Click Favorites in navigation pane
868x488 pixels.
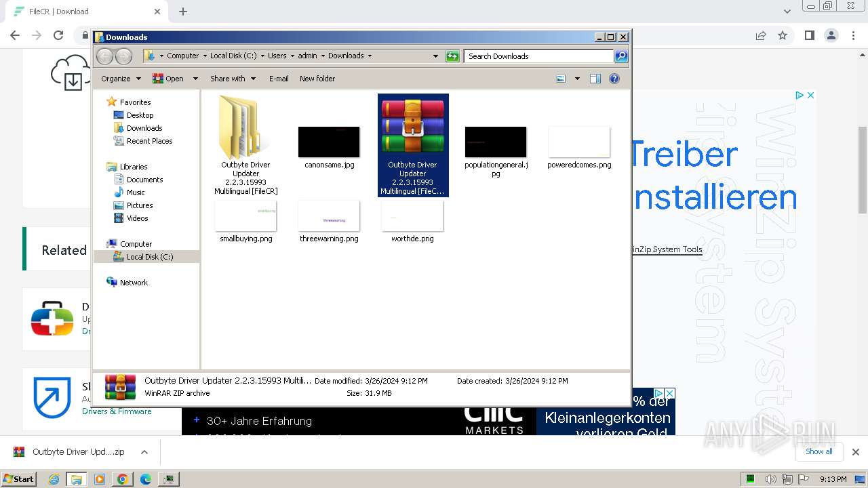coord(135,102)
